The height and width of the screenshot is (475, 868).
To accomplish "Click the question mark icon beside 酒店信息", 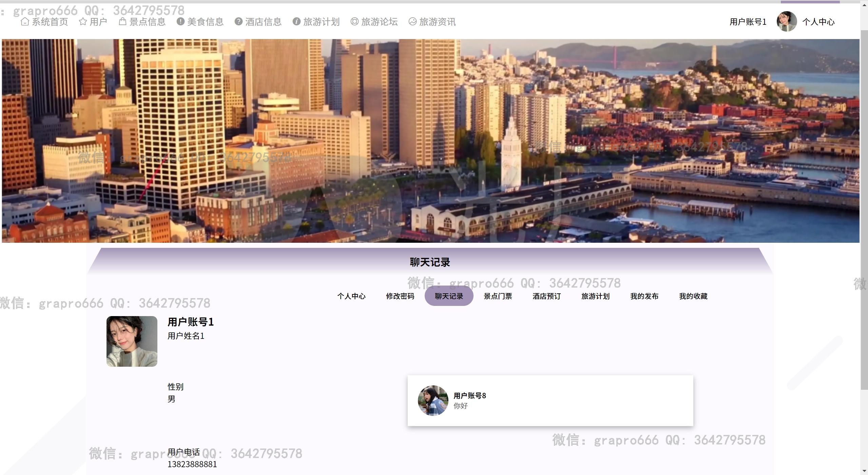I will (238, 22).
